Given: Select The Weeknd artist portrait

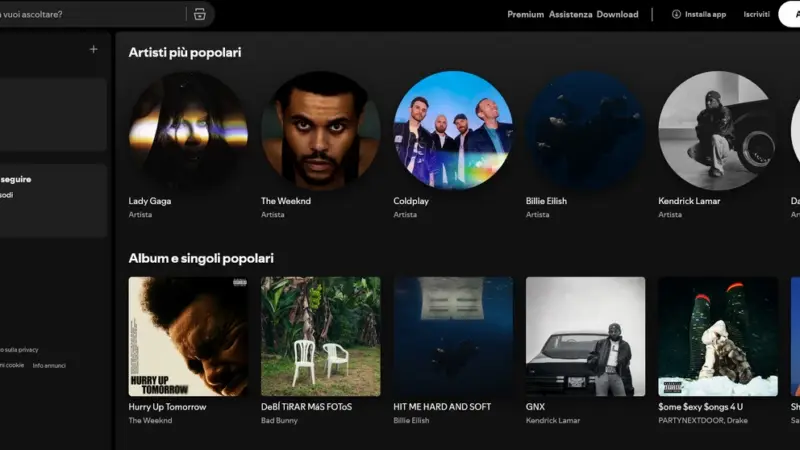Looking at the screenshot, I should point(320,130).
